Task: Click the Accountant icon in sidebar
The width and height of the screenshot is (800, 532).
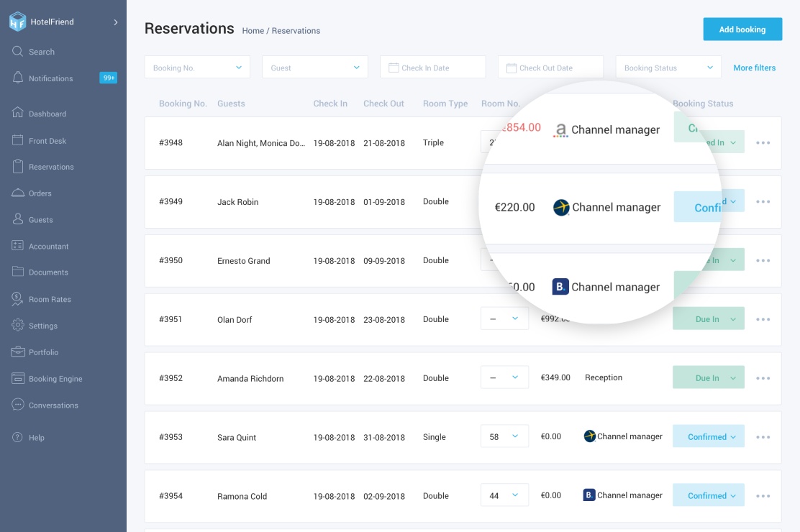Action: 17,245
